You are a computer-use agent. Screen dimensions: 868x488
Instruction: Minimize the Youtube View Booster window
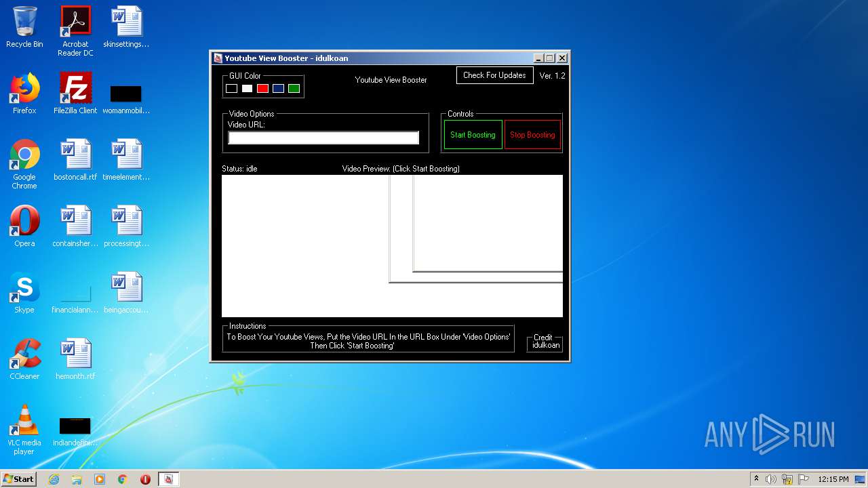[539, 58]
